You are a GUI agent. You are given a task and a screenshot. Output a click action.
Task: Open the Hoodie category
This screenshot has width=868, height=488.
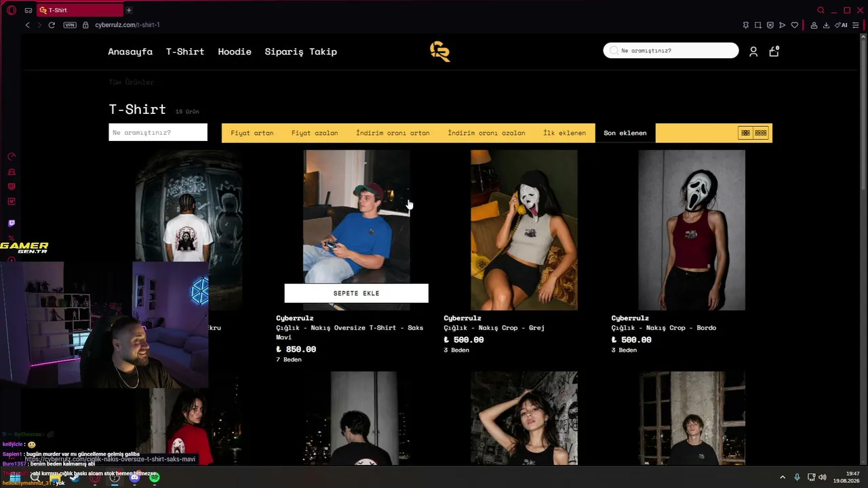tap(235, 52)
